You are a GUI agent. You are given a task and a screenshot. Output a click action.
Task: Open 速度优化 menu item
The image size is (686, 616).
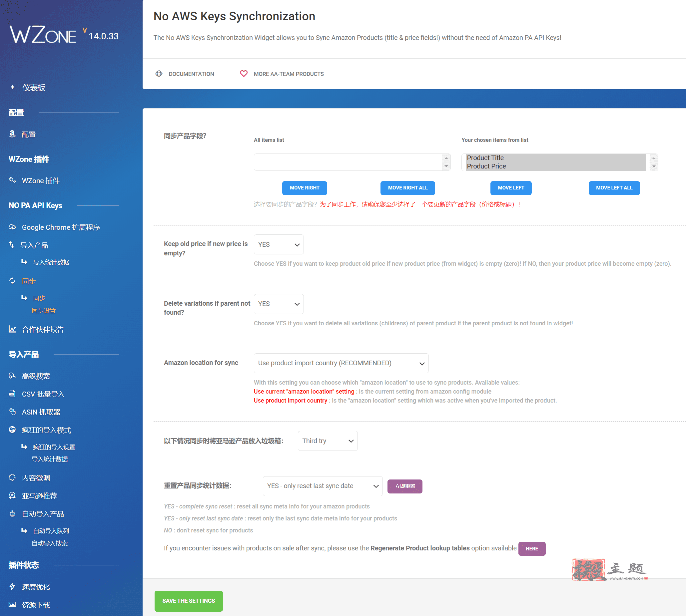[36, 587]
